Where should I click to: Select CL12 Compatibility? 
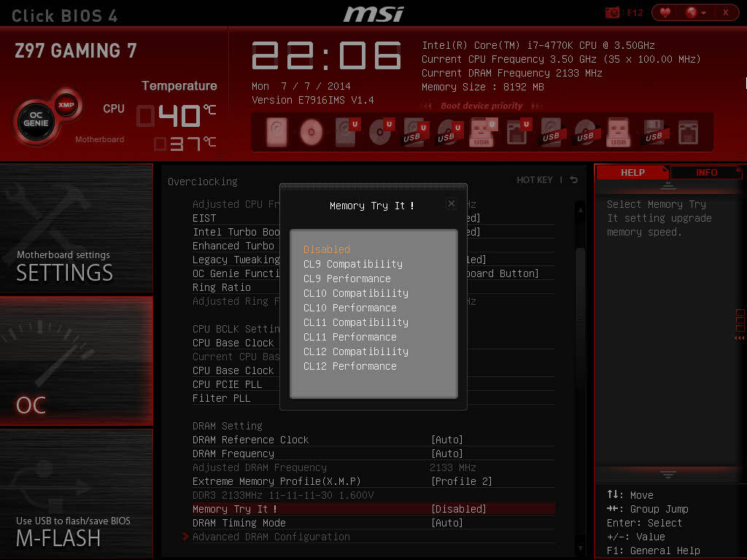coord(356,351)
